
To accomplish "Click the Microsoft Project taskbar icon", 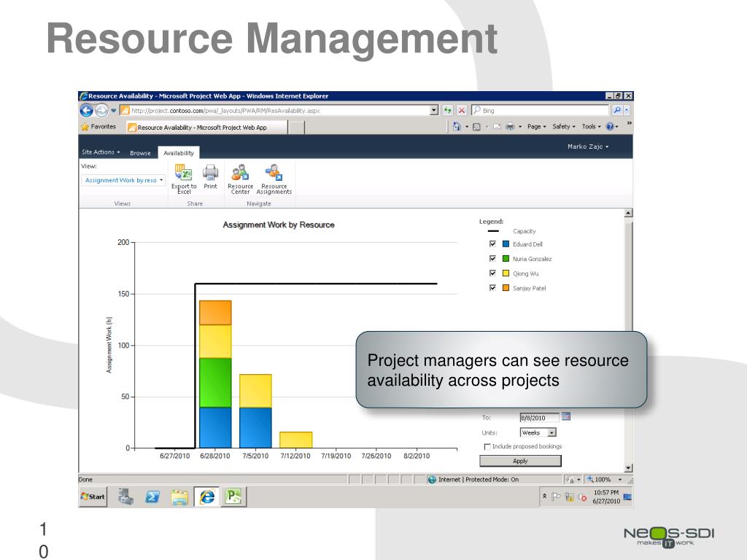I will point(233,497).
